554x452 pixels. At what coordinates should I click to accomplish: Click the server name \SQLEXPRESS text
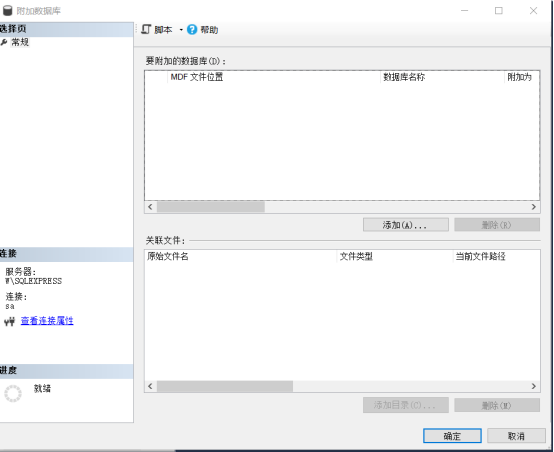pyautogui.click(x=34, y=281)
